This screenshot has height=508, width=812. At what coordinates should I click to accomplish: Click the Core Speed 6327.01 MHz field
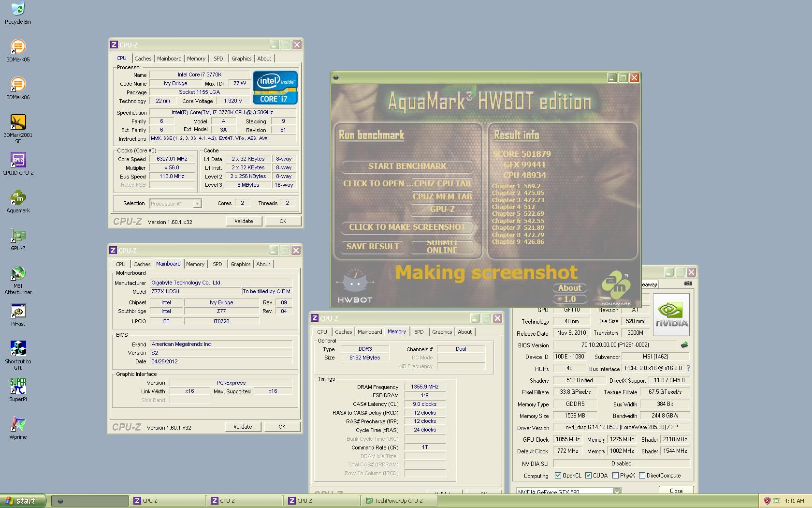[172, 159]
